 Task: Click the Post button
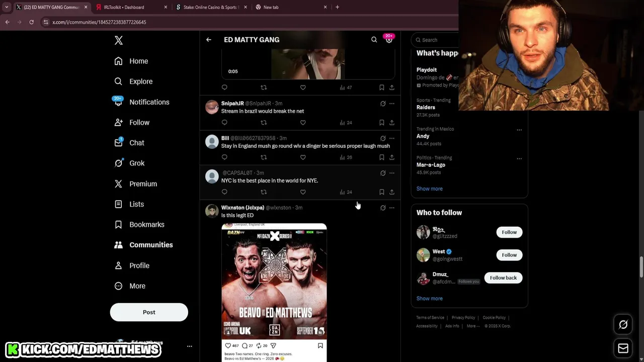(149, 312)
